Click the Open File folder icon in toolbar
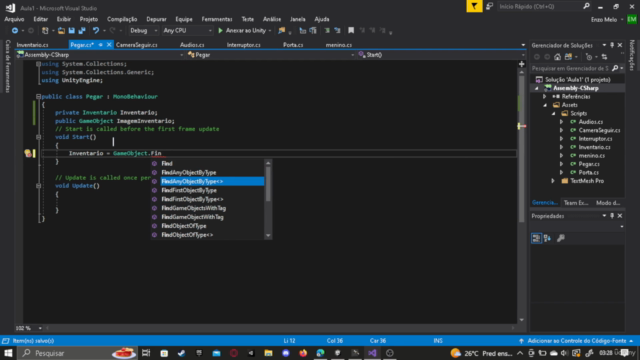The height and width of the screenshot is (360, 640). (61, 31)
